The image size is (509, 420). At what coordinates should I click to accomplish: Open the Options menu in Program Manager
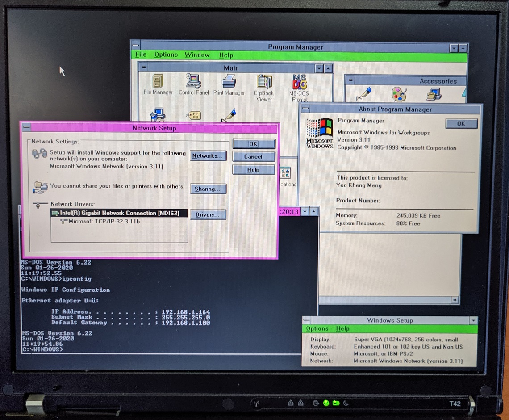tap(166, 55)
